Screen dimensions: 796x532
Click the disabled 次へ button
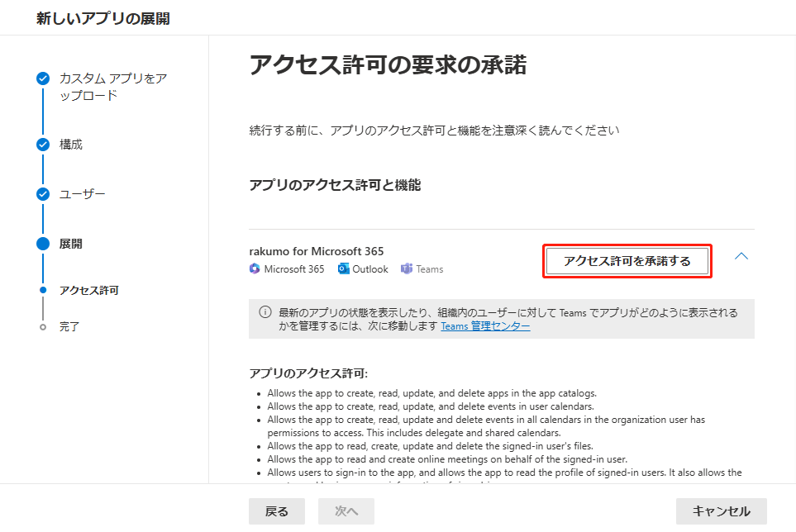tap(346, 511)
